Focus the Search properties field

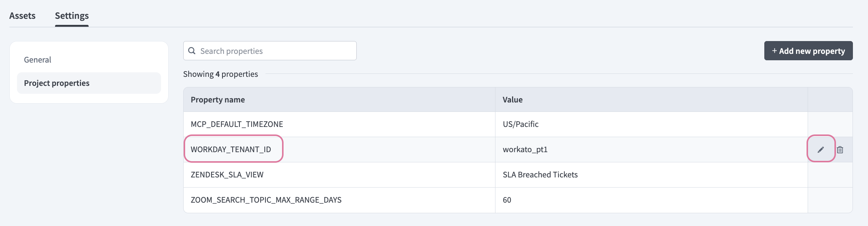[275, 51]
